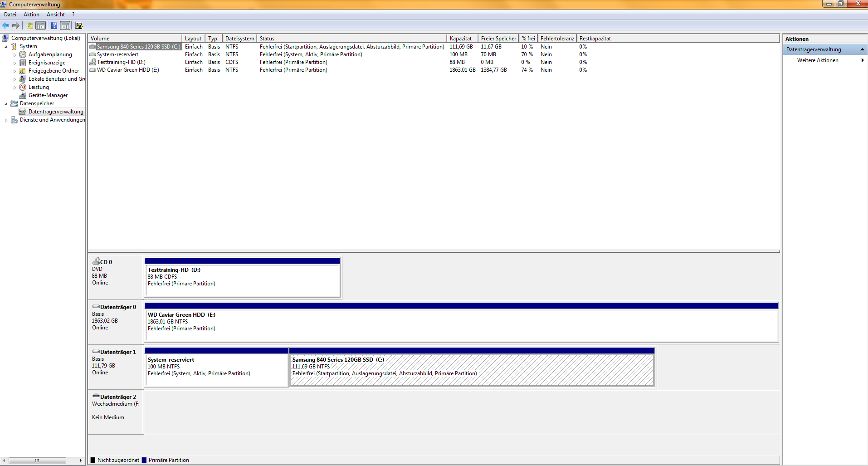This screenshot has width=868, height=466.
Task: Open the Aktion menu
Action: 31,15
